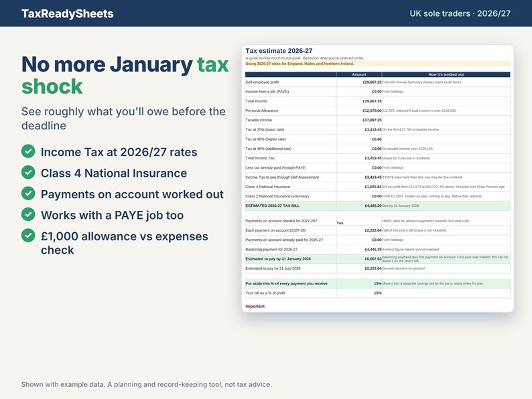Select 'Balancing payment for 2026-27' row label

pyautogui.click(x=271, y=249)
